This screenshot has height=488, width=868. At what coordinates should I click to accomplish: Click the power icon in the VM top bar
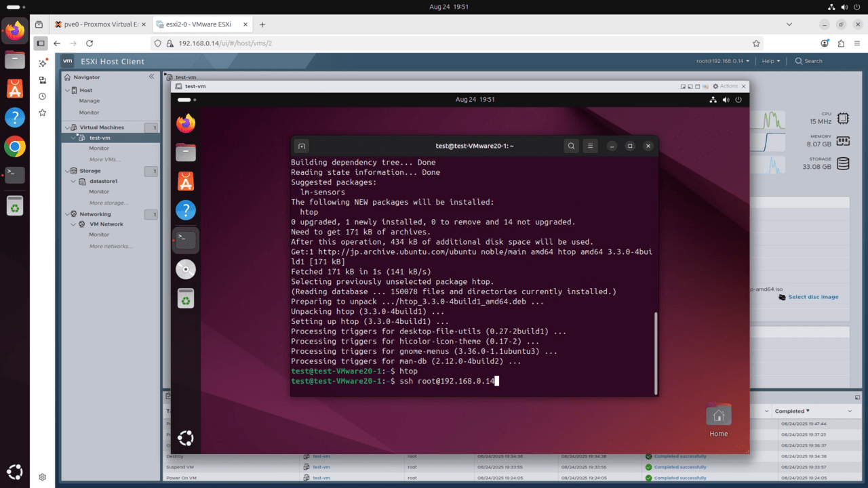(x=739, y=100)
